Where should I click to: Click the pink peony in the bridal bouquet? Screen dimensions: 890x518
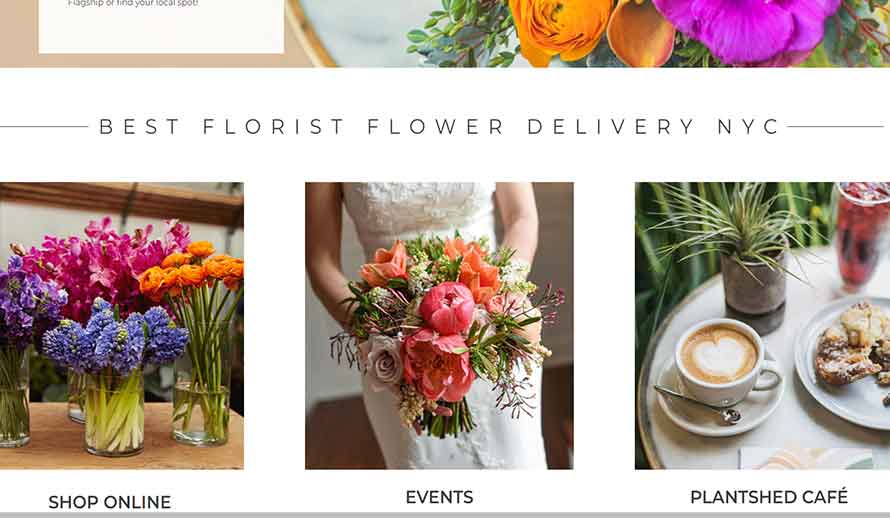pos(447,308)
